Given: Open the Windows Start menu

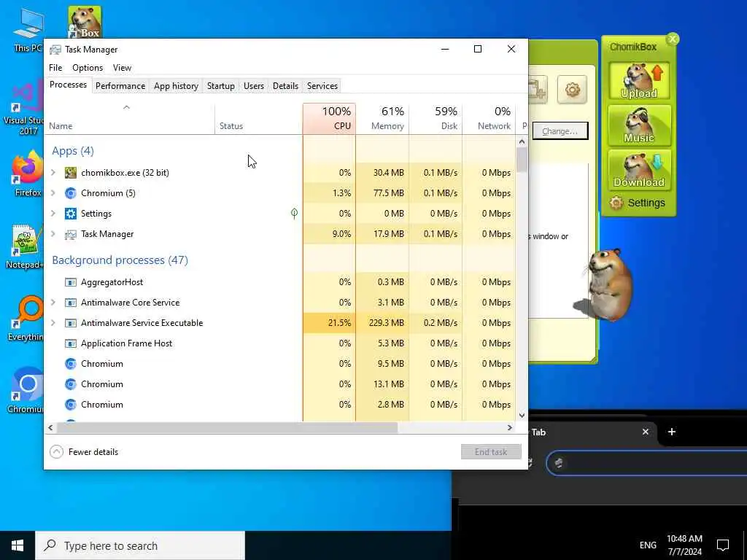Looking at the screenshot, I should pos(18,545).
